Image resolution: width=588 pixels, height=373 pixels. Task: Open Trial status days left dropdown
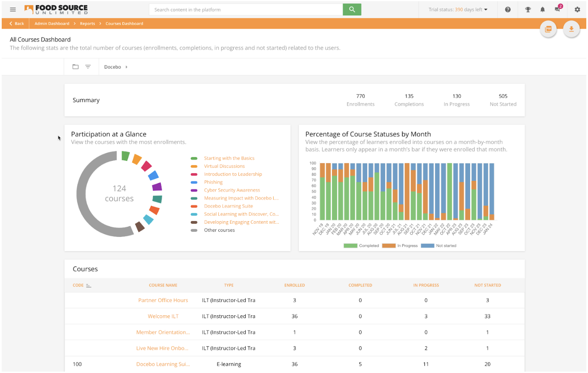tap(458, 9)
